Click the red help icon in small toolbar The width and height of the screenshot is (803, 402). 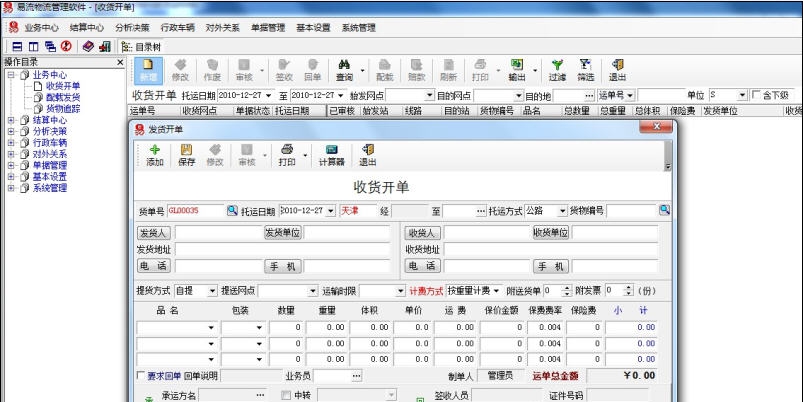[66, 47]
